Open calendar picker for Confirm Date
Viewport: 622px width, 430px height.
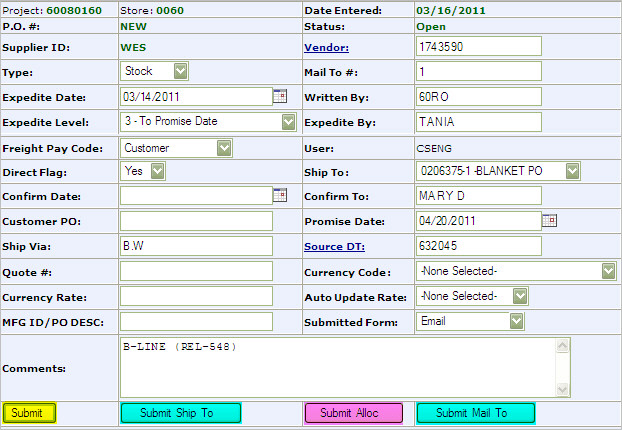point(280,195)
